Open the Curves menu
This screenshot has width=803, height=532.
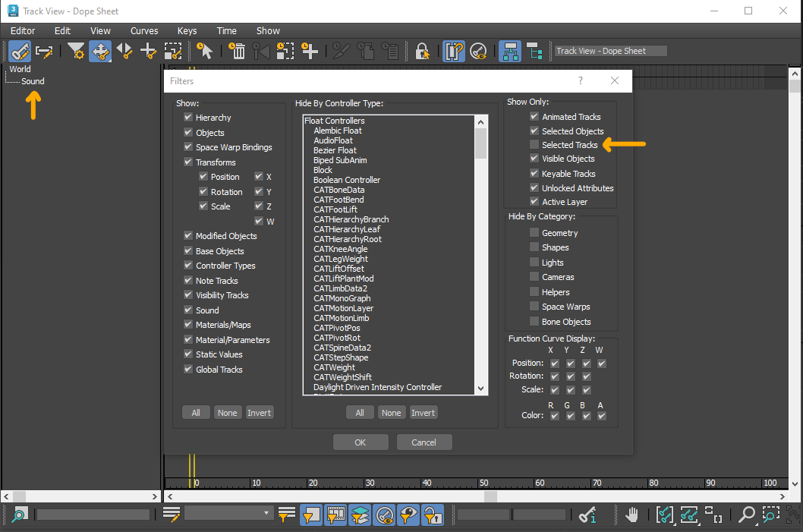[143, 30]
